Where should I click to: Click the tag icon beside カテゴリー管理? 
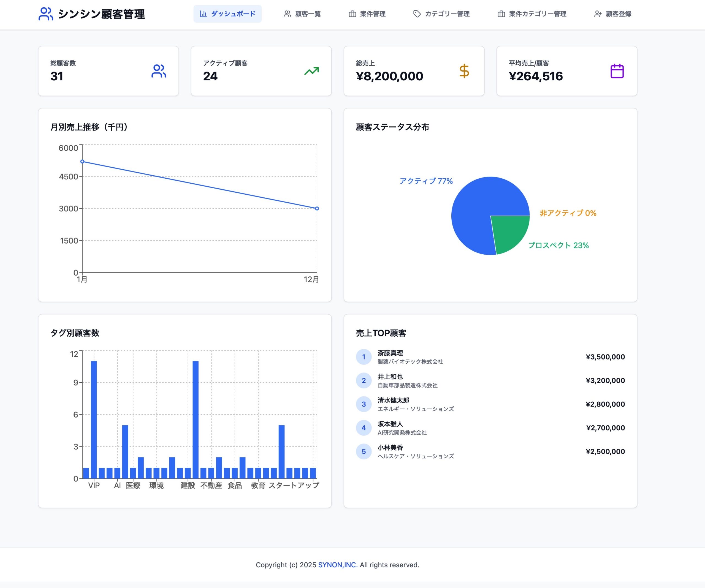point(417,14)
